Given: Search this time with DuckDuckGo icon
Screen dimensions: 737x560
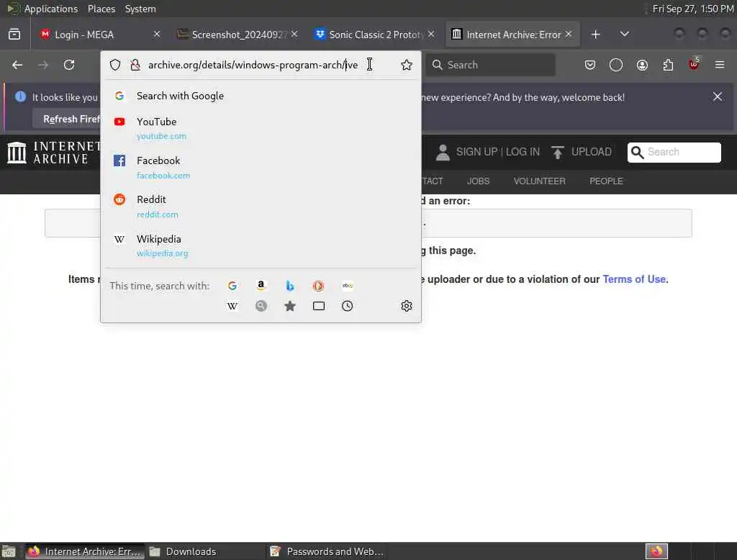Looking at the screenshot, I should coord(318,286).
